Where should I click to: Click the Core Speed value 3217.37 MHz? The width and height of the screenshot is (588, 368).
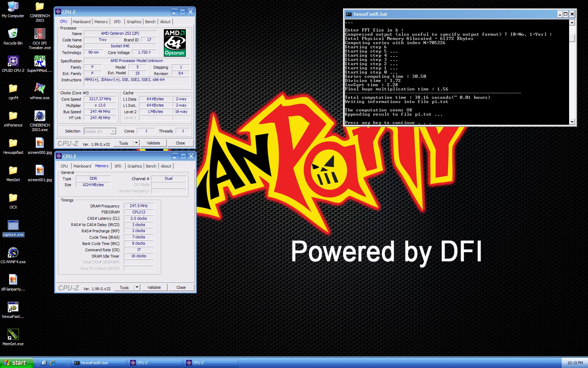[100, 99]
